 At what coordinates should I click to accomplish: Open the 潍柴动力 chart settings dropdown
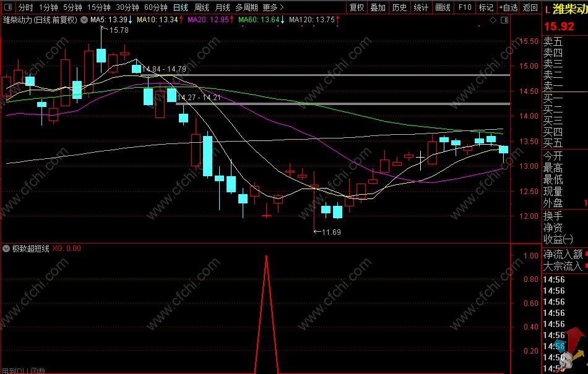click(x=84, y=20)
